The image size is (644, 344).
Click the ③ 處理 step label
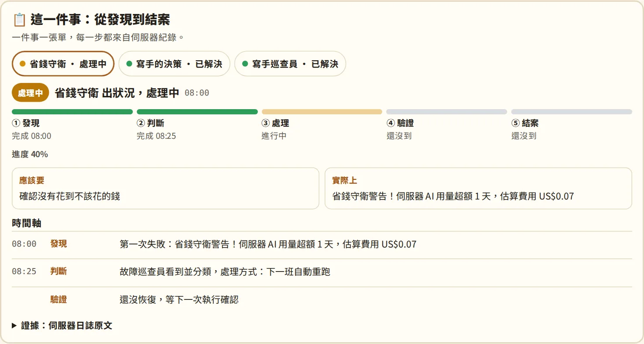[x=275, y=123]
